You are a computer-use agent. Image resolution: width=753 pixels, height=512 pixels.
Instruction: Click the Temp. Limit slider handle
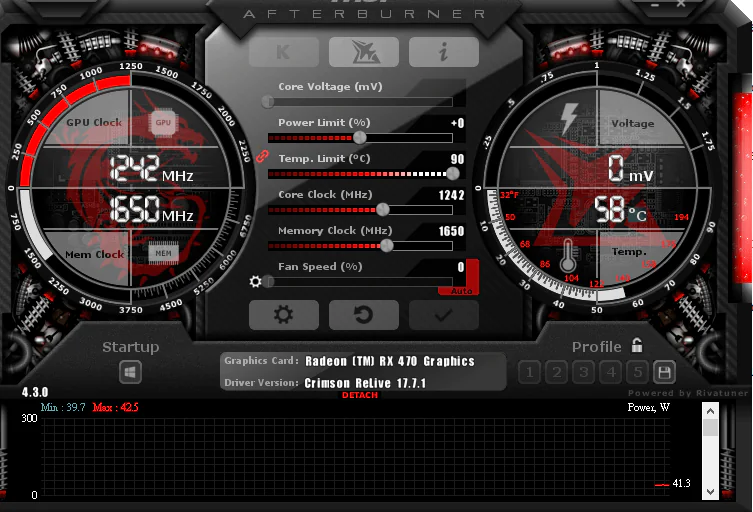pos(452,174)
